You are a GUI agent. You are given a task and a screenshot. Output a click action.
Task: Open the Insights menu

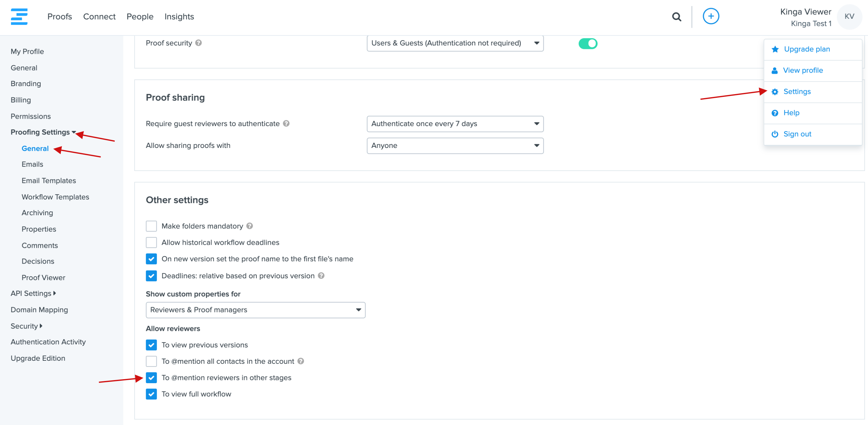pos(179,17)
